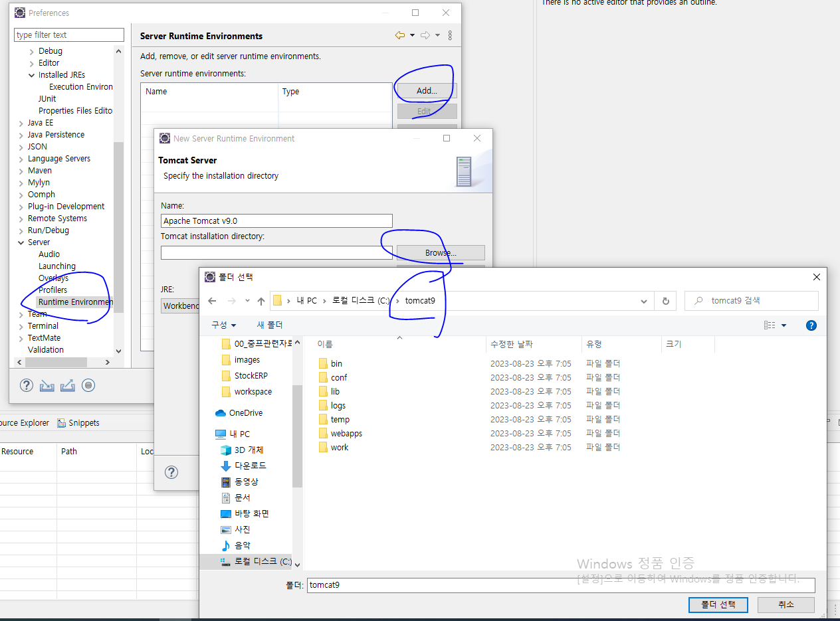This screenshot has height=621, width=840.
Task: Open the Snippets view tab
Action: pos(78,423)
